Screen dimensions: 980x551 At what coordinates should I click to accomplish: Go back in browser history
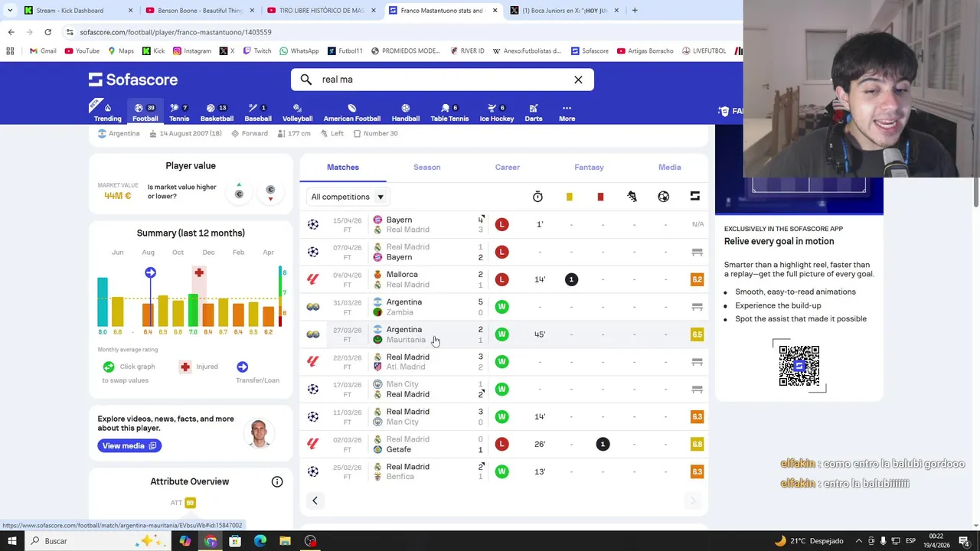click(x=11, y=32)
